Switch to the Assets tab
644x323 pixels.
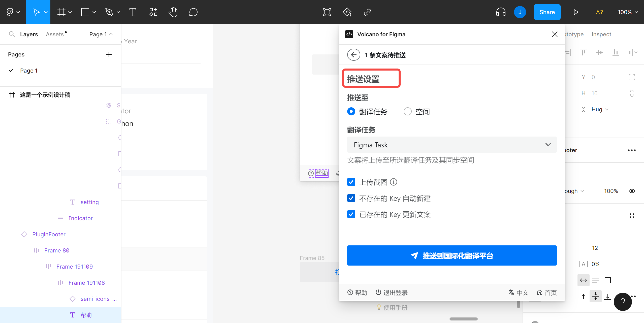click(x=55, y=34)
